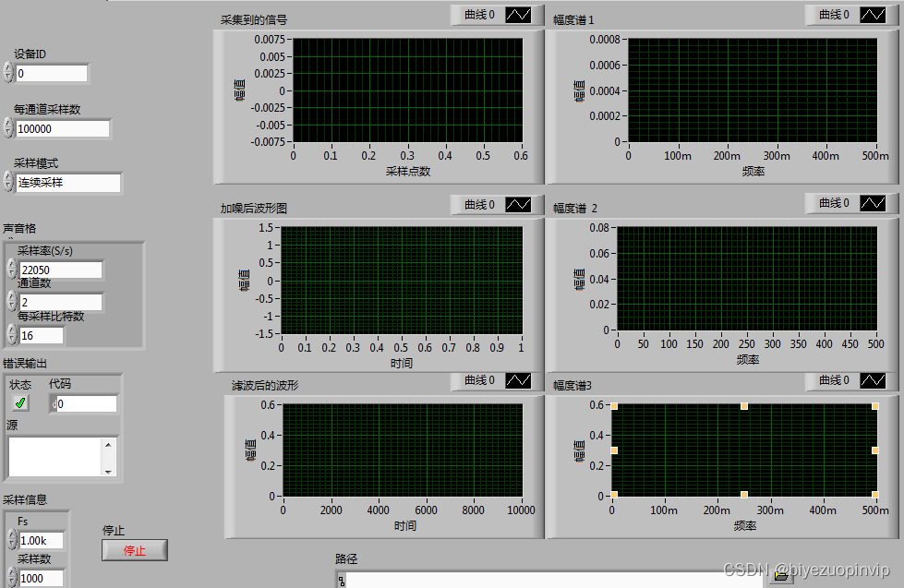Click the 0.0075 y-axis maximum value
The width and height of the screenshot is (904, 588).
[270, 39]
